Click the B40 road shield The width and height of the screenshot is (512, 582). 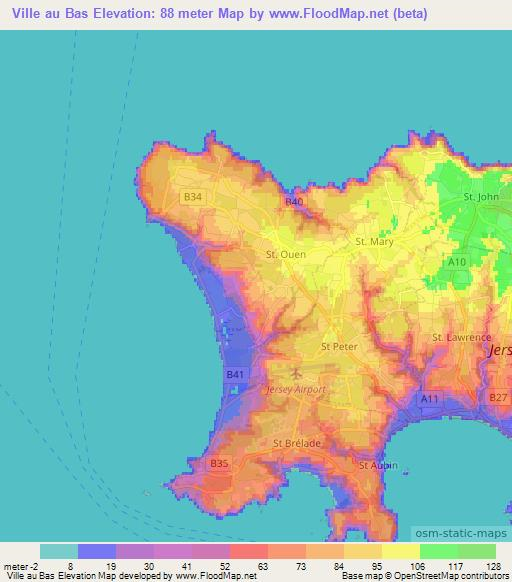294,202
